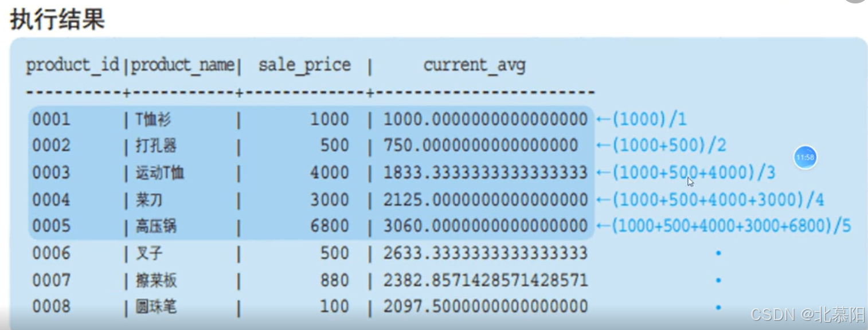Click sale price 880 in row 0007
Screen dimensions: 868x330
334,280
